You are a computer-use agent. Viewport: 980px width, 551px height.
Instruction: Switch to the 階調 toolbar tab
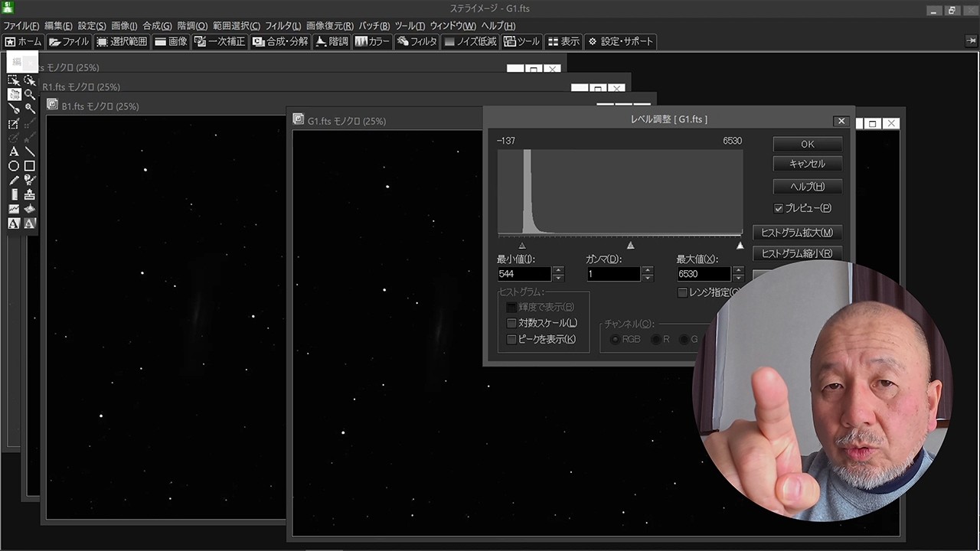(x=332, y=41)
